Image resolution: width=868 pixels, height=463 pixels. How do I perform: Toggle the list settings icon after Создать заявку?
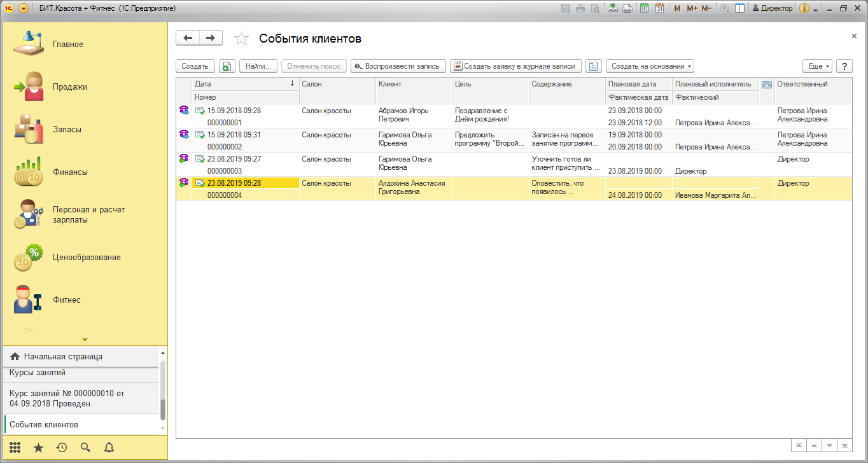593,66
